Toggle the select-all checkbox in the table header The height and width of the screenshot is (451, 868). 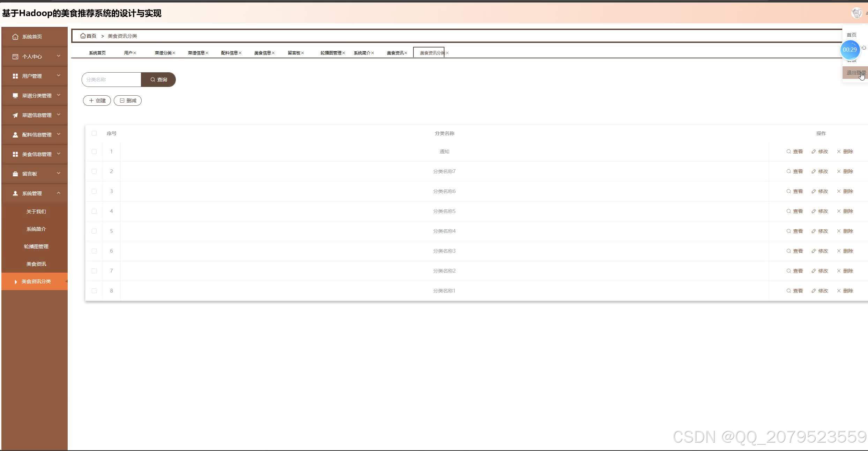[94, 133]
